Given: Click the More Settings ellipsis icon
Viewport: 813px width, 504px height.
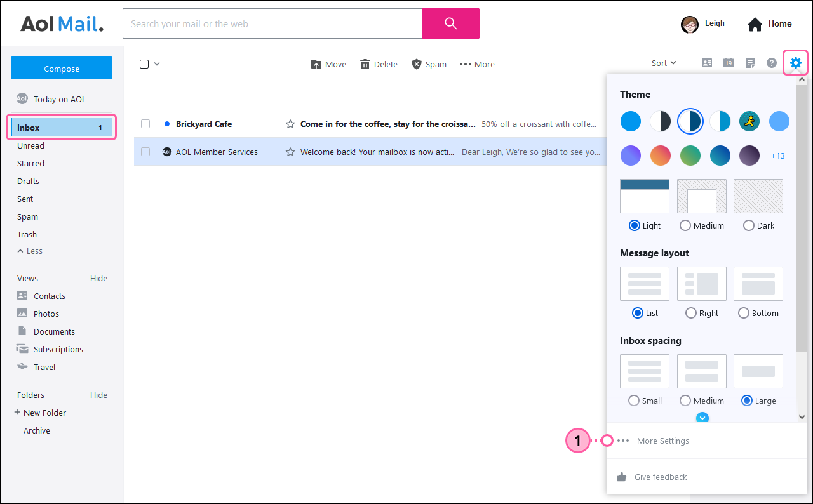Looking at the screenshot, I should click(623, 441).
